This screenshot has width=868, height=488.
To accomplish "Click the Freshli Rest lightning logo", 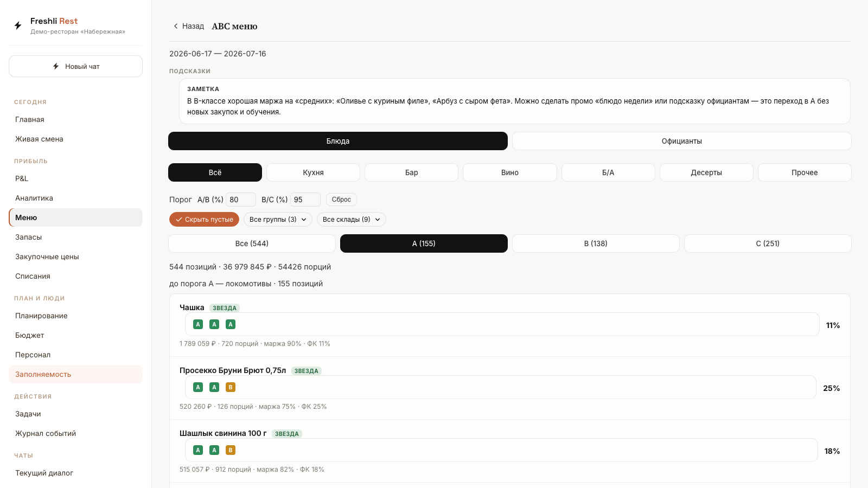I will pos(18,25).
